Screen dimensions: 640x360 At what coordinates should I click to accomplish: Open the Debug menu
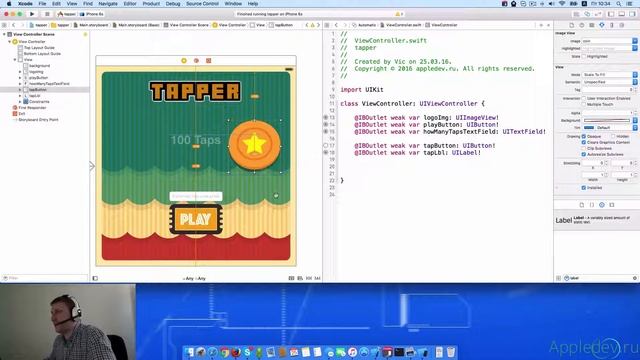tap(173, 4)
